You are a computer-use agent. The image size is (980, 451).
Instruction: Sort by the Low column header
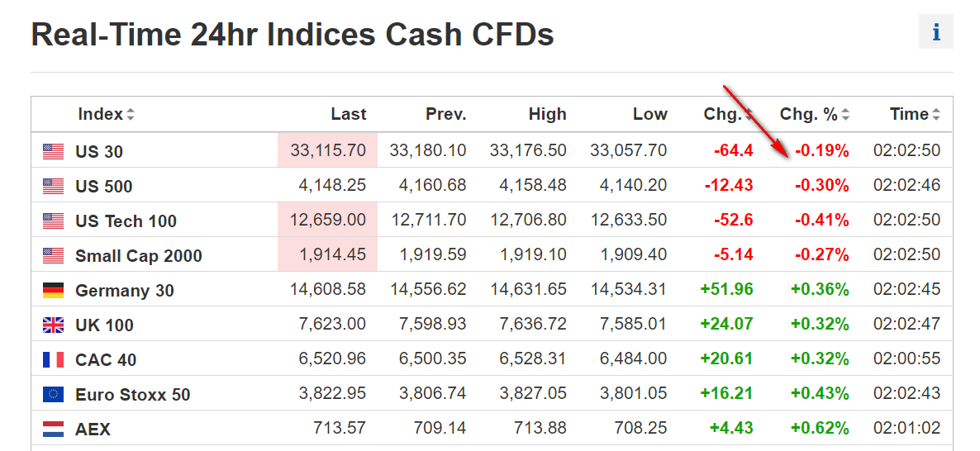[649, 114]
